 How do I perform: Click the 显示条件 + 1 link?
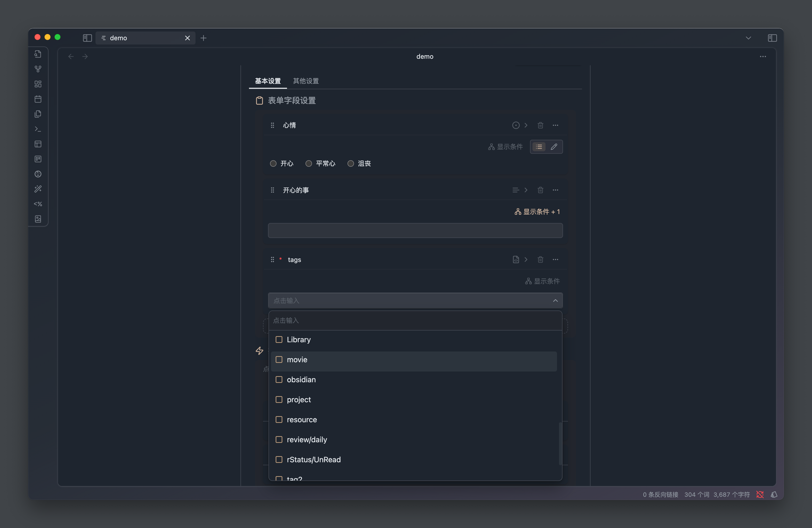click(537, 211)
